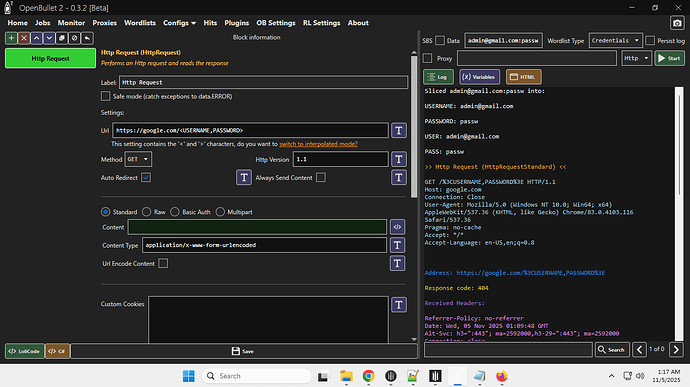Viewport: 690px width, 387px height.
Task: Toggle variable mode for Always Send Content
Action: [x=399, y=177]
